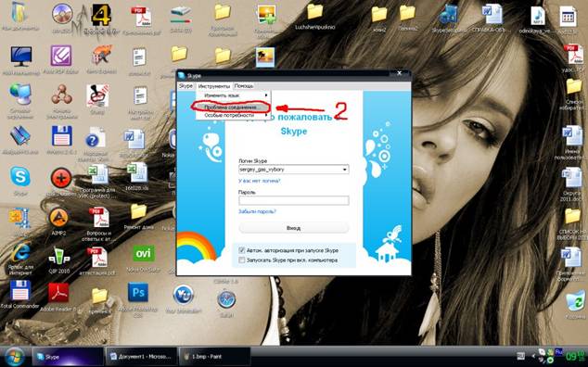
Task: Launch Adobe Photoshop from the Ps desktop icon
Action: coord(138,293)
